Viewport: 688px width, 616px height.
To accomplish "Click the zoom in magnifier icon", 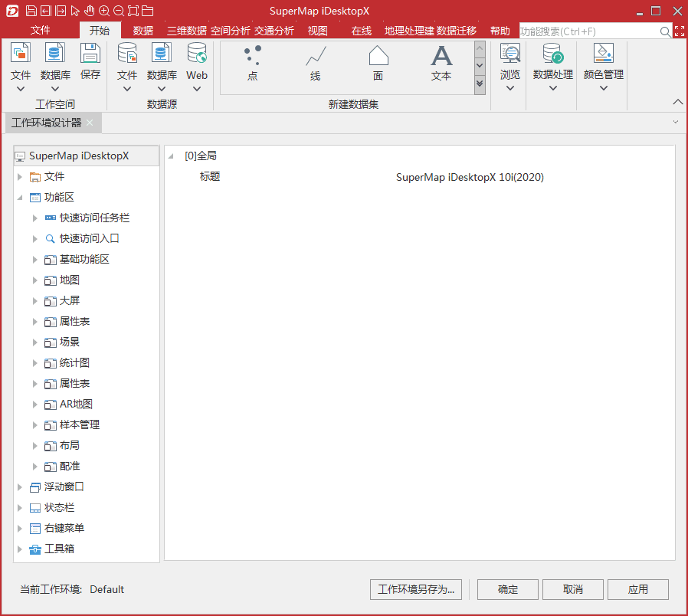I will 104,11.
